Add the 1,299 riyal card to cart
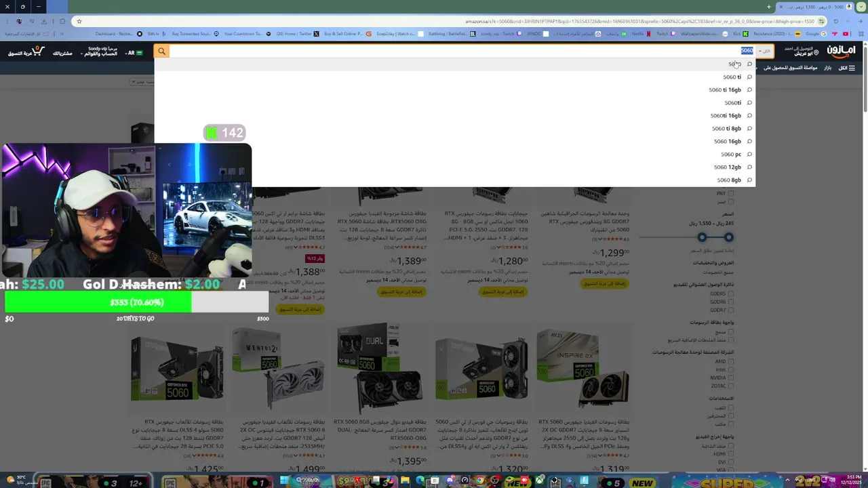This screenshot has height=488, width=868. pyautogui.click(x=605, y=283)
